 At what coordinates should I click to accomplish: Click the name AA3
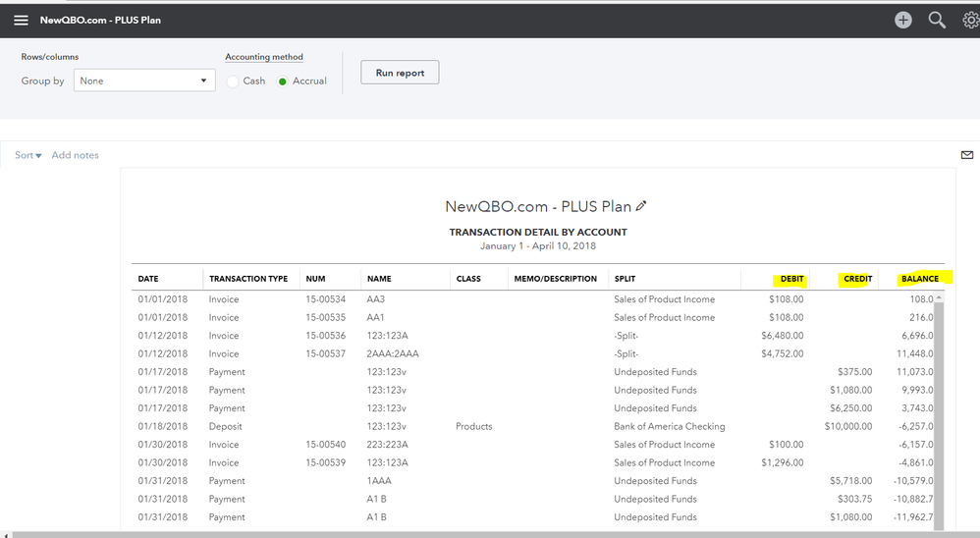click(x=376, y=299)
